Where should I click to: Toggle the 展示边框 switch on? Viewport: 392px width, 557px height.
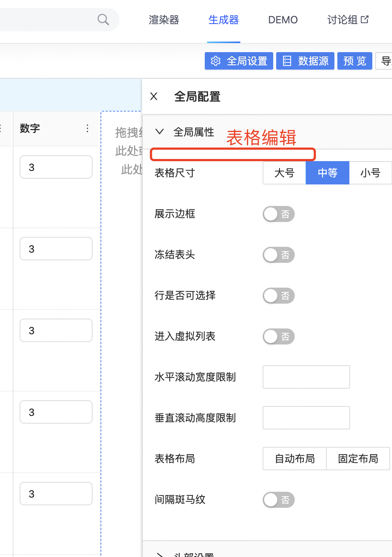[x=278, y=214]
